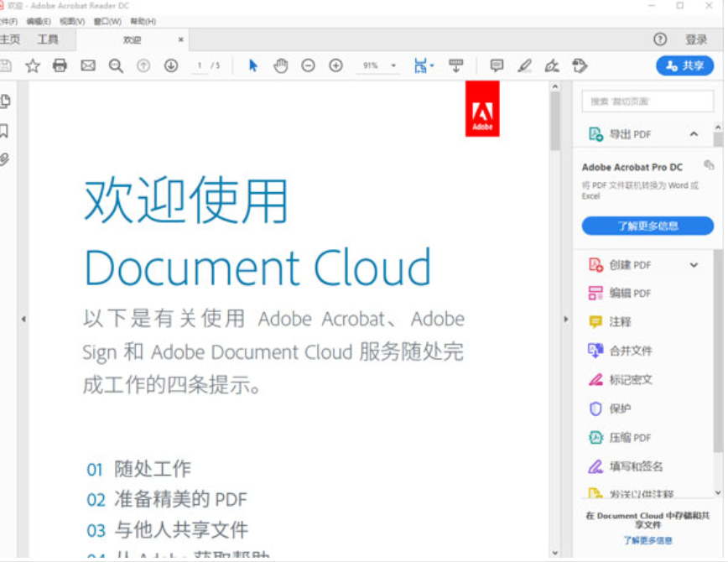Add a comment with the speech bubble icon
Screen dimensions: 728x562
(497, 65)
